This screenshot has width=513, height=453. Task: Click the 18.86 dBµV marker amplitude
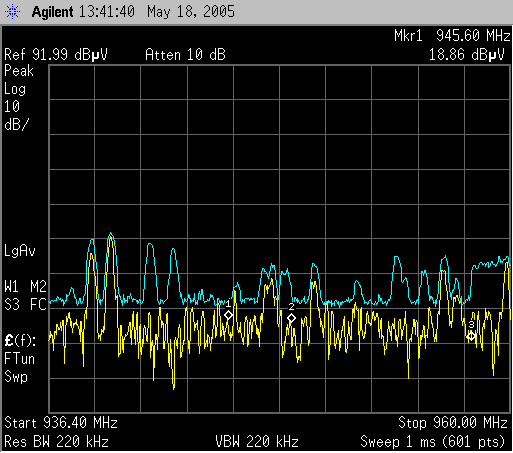(467, 55)
